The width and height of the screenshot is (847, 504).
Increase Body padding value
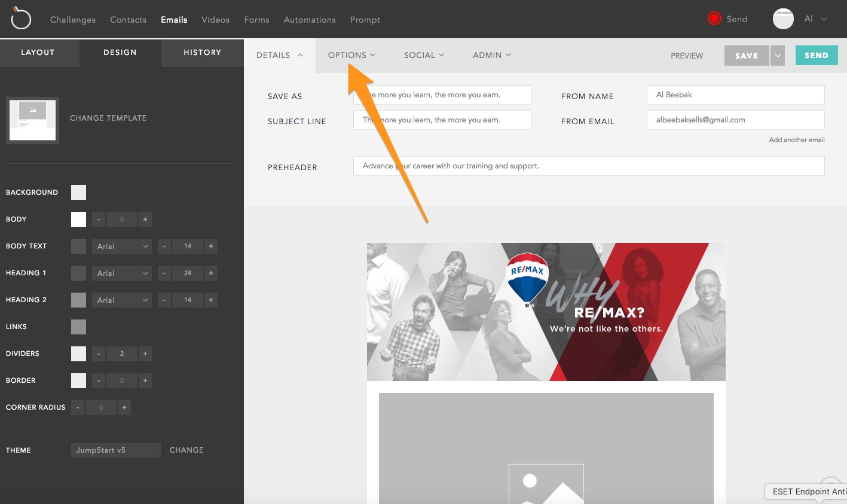point(145,219)
